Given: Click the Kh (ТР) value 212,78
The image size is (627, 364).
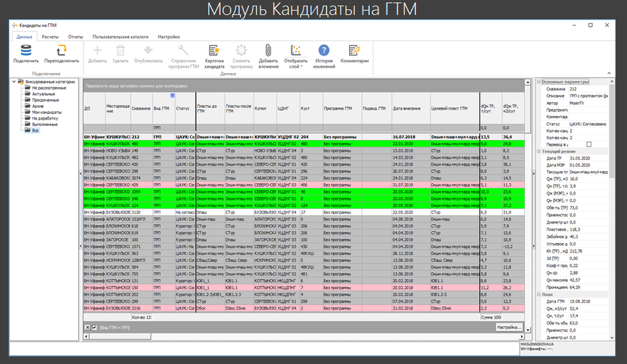Looking at the screenshot, I should 576,251.
